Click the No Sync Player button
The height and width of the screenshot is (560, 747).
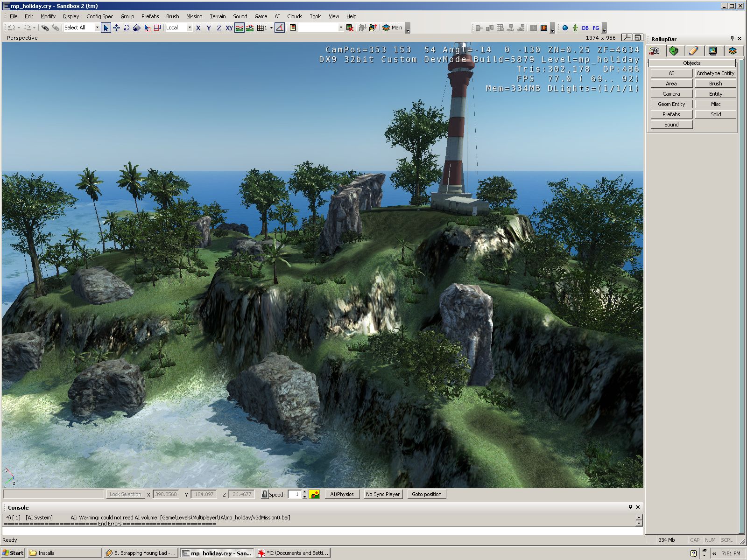(x=383, y=494)
